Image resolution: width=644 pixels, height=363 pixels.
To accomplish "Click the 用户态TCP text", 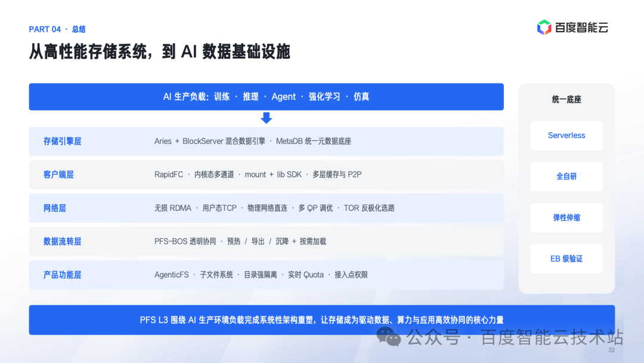I will 219,208.
